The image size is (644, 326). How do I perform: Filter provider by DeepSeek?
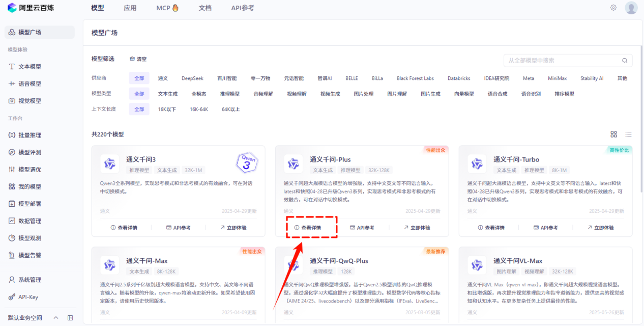tap(192, 78)
